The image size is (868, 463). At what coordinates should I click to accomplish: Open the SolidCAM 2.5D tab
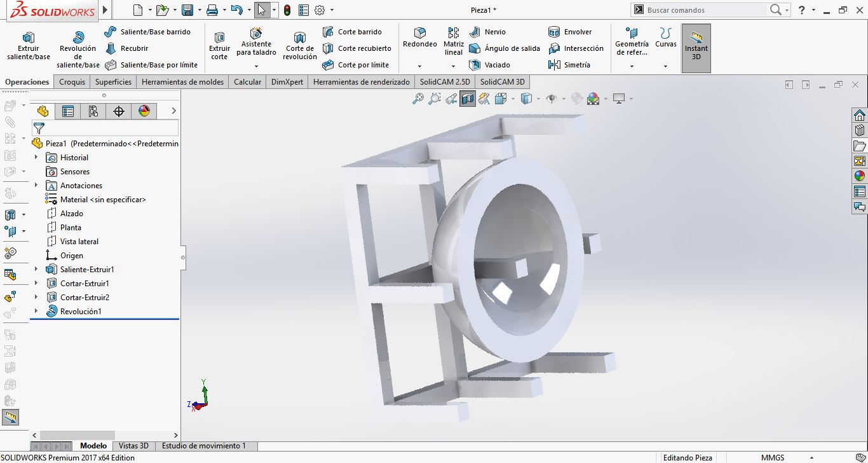(445, 82)
